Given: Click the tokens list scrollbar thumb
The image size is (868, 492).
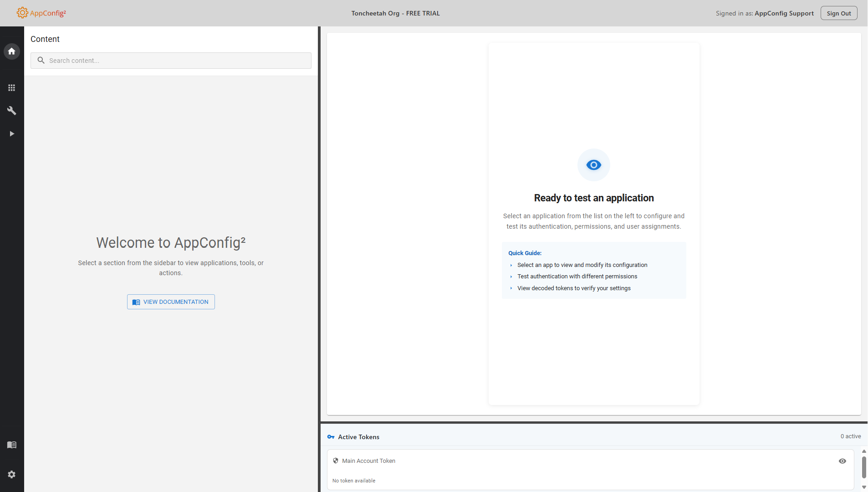Looking at the screenshot, I should pos(864,467).
